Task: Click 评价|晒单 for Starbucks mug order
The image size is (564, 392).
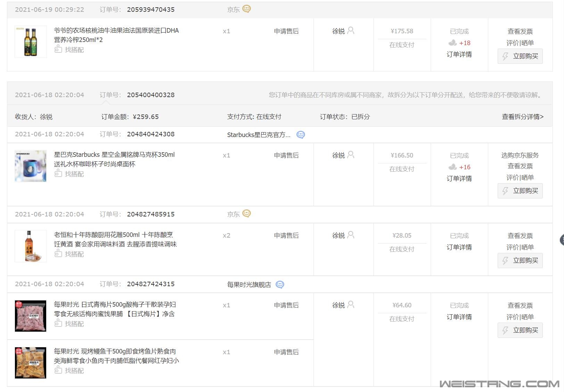Action: click(520, 178)
